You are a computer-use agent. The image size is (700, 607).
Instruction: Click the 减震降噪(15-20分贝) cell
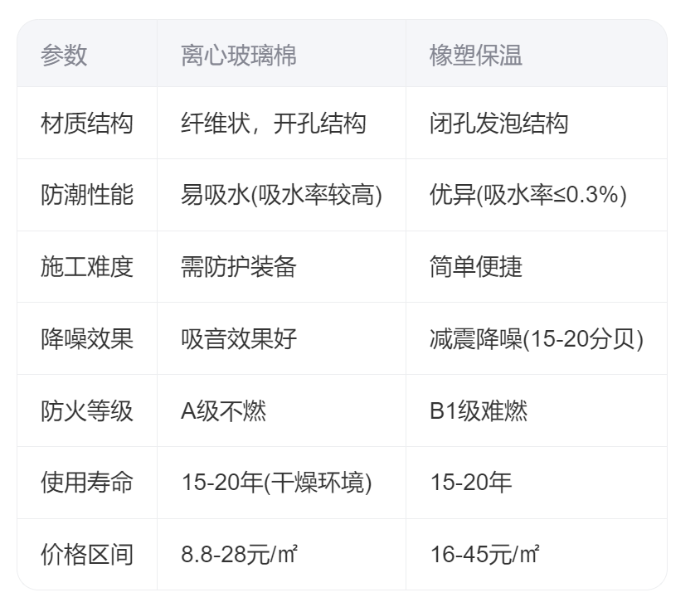point(536,338)
